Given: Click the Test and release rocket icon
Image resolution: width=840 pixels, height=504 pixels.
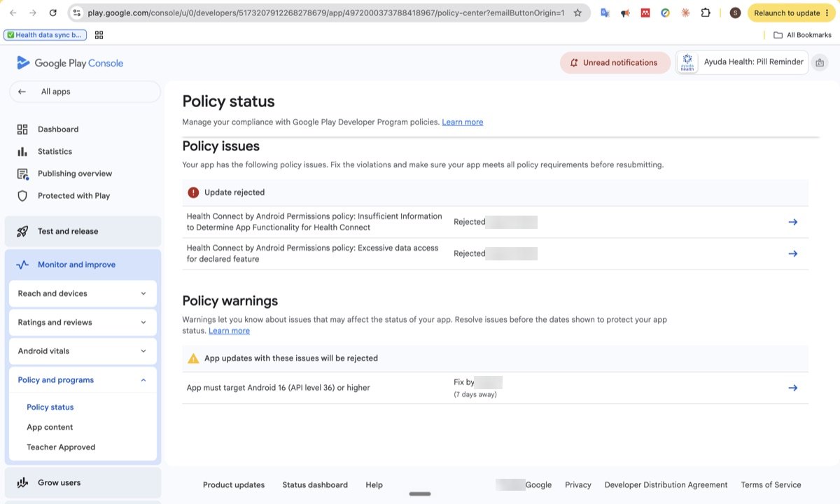Looking at the screenshot, I should click(22, 231).
